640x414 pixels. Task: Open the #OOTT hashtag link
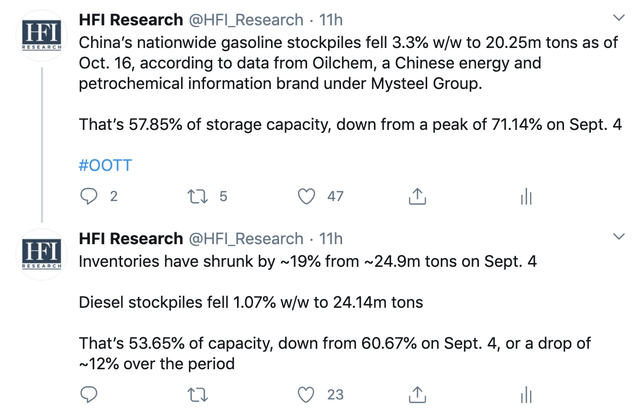pos(105,165)
